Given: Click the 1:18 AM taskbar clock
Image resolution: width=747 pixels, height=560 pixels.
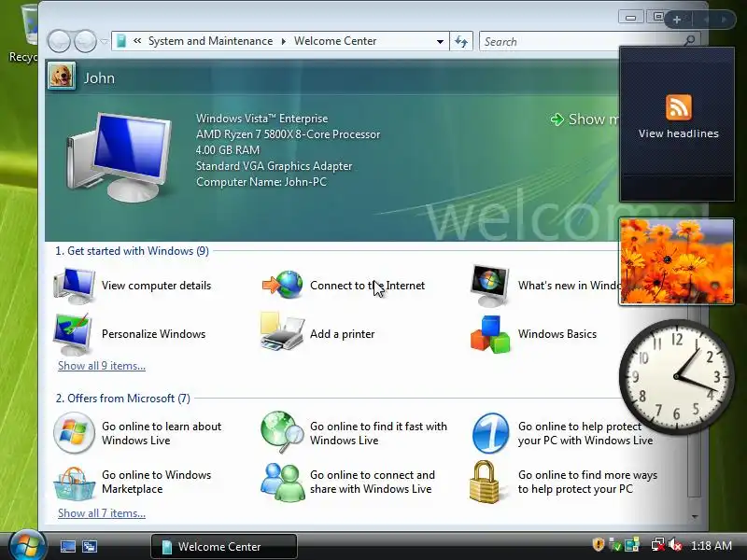Looking at the screenshot, I should click(711, 545).
